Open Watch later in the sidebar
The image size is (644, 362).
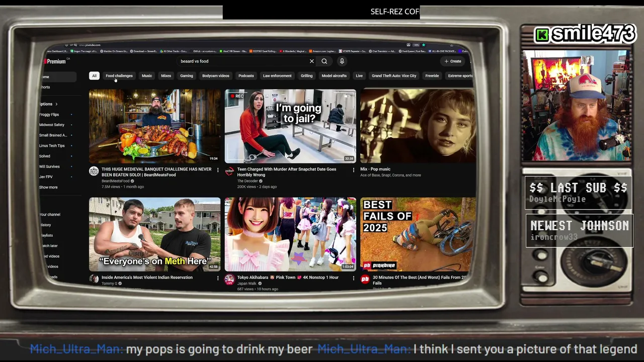coord(50,246)
